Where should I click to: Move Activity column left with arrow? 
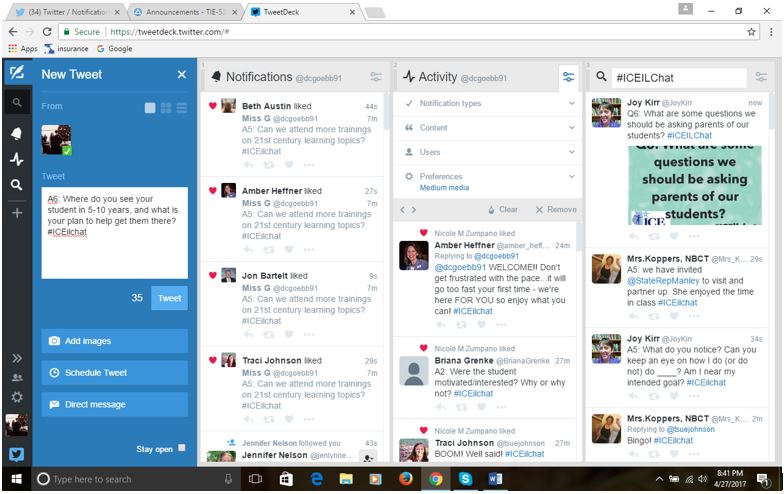pyautogui.click(x=402, y=210)
